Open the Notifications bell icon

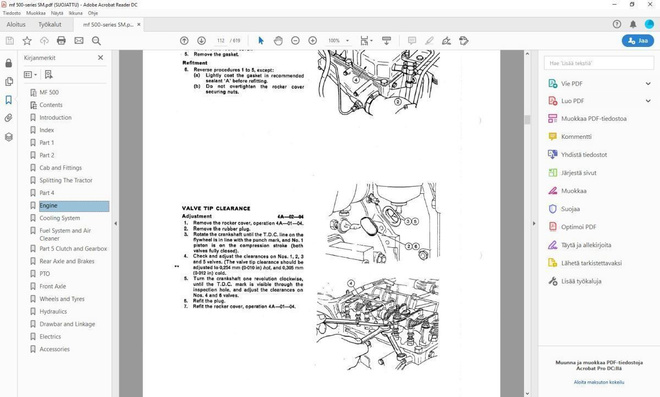(x=633, y=24)
